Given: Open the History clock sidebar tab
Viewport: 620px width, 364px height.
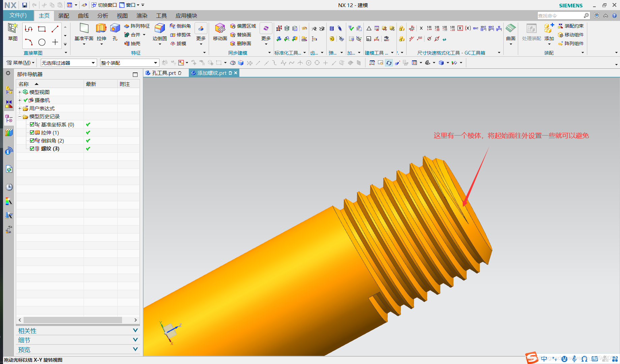Looking at the screenshot, I should [x=9, y=187].
